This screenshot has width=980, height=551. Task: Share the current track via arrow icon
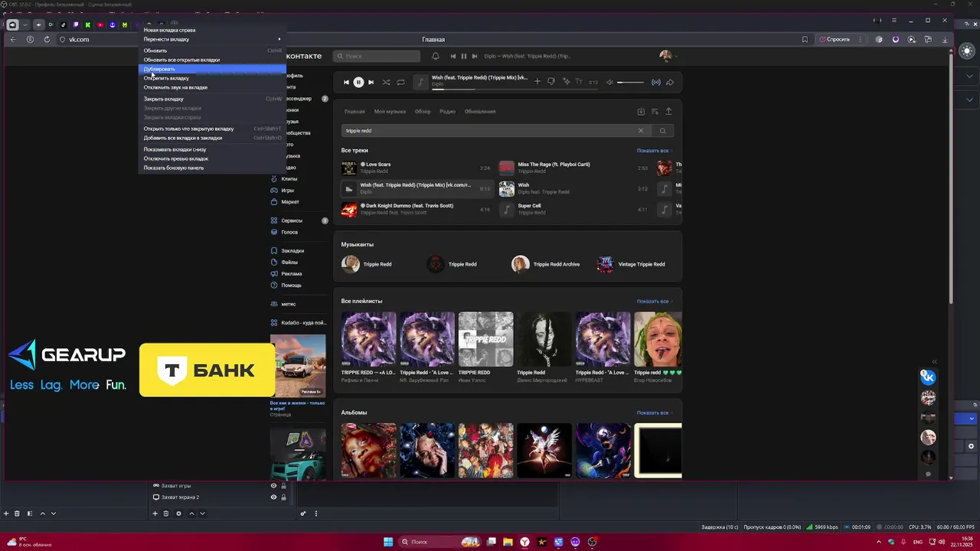(670, 82)
